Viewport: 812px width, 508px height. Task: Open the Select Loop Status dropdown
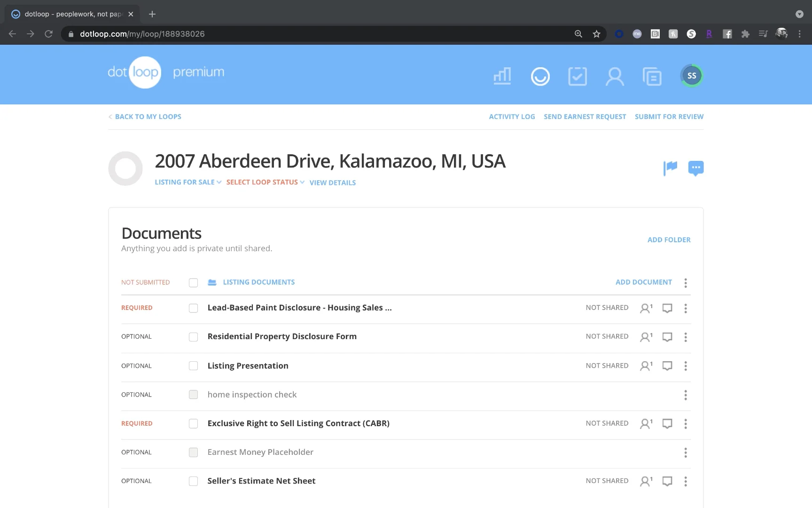click(265, 183)
